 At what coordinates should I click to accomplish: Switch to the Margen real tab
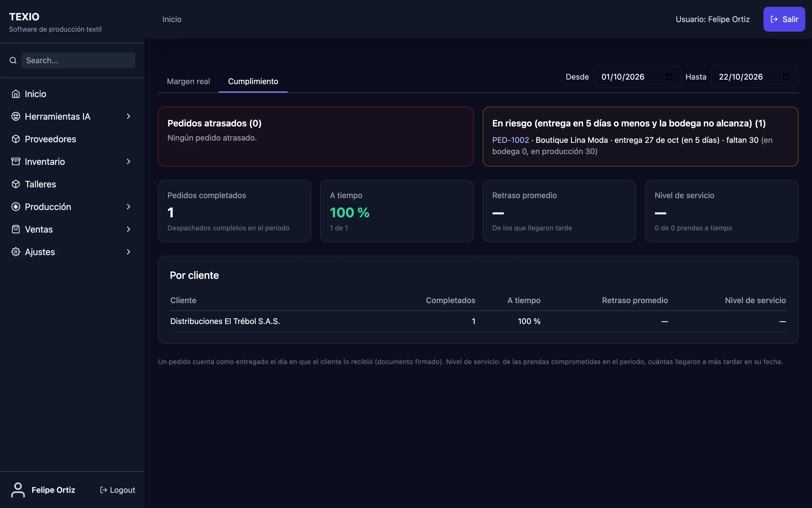pos(188,81)
